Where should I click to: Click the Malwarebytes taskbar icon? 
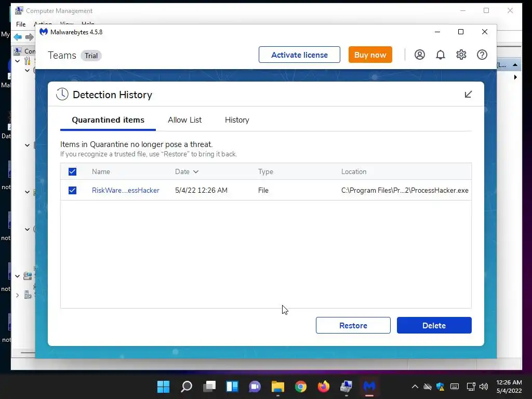click(x=369, y=387)
